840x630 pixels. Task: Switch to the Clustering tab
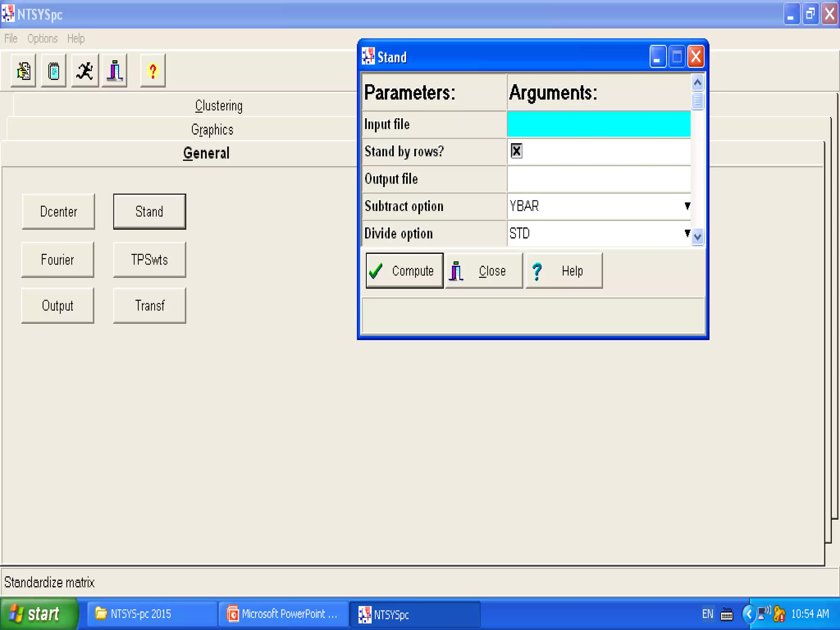[x=219, y=106]
